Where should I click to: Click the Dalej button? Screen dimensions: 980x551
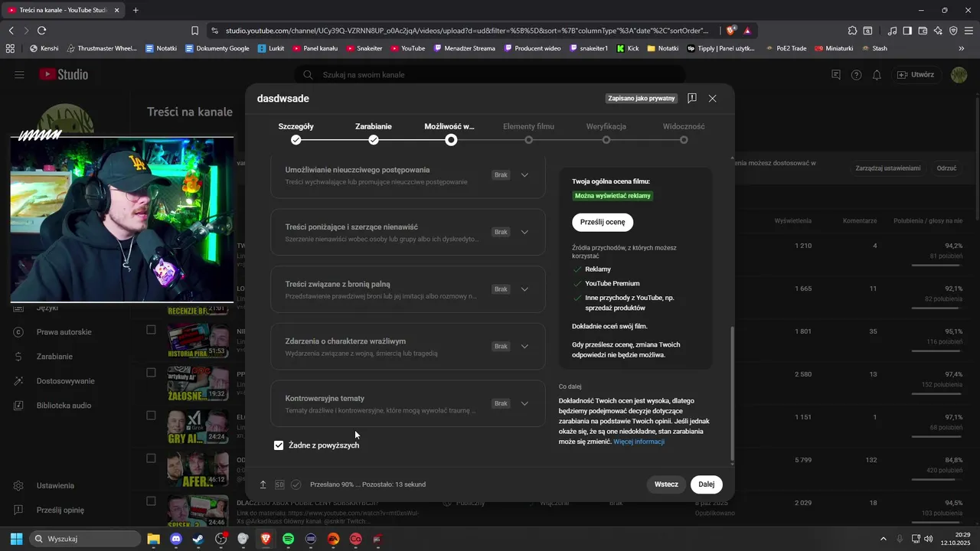706,484
